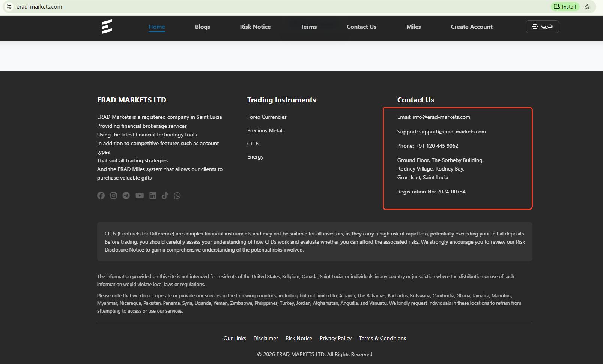603x364 pixels.
Task: Open the Facebook social icon
Action: (101, 195)
